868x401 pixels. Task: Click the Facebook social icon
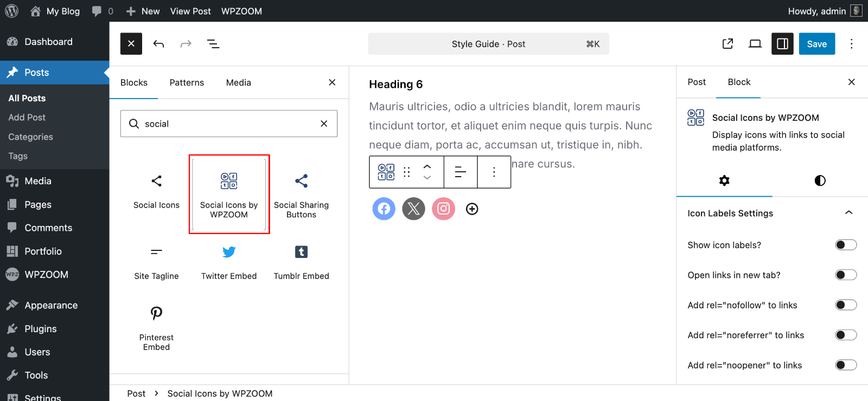point(384,209)
